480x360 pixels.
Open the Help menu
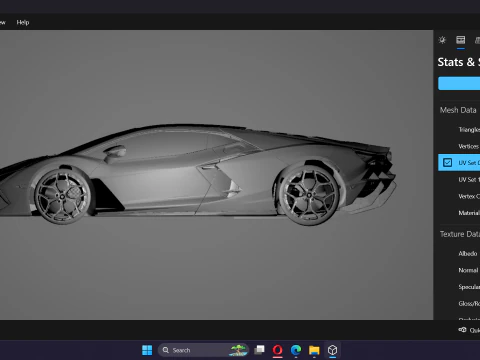click(23, 22)
